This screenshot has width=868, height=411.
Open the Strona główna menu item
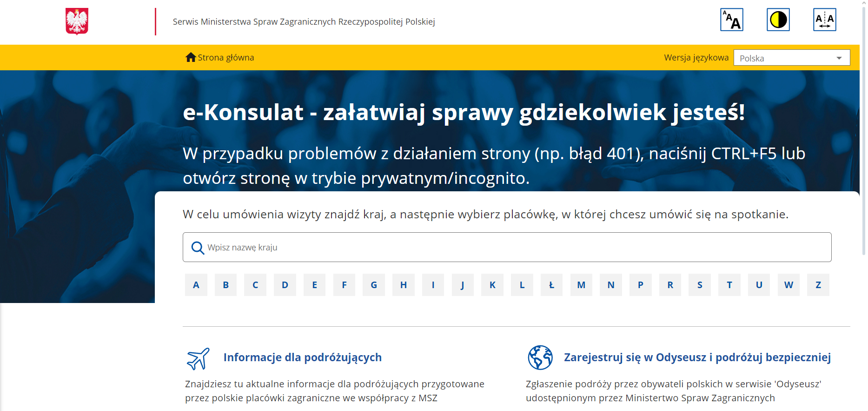(x=225, y=58)
